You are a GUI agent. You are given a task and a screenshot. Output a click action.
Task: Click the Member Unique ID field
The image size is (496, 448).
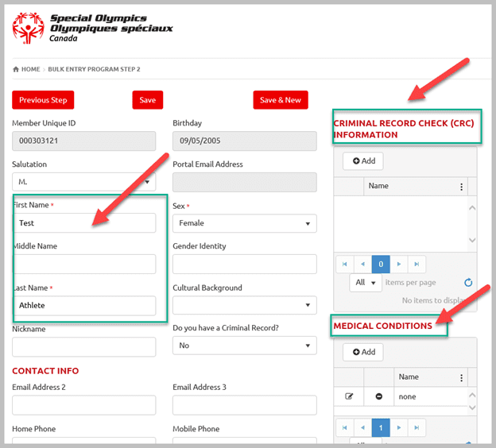click(83, 141)
